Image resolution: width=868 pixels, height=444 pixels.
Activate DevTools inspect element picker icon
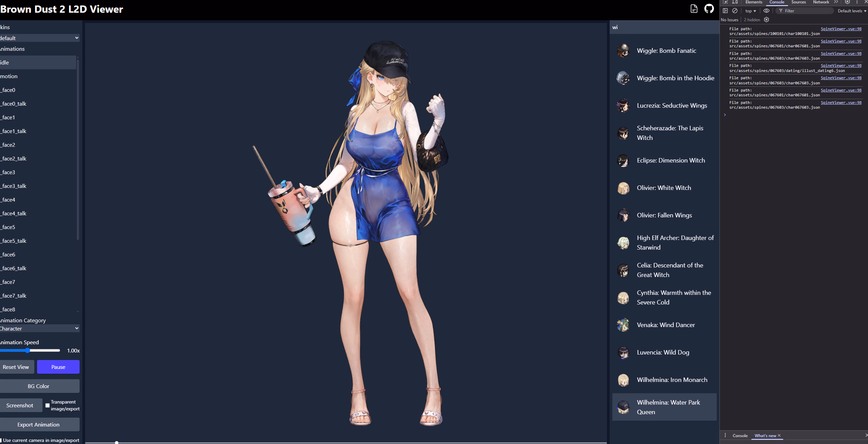tap(725, 2)
